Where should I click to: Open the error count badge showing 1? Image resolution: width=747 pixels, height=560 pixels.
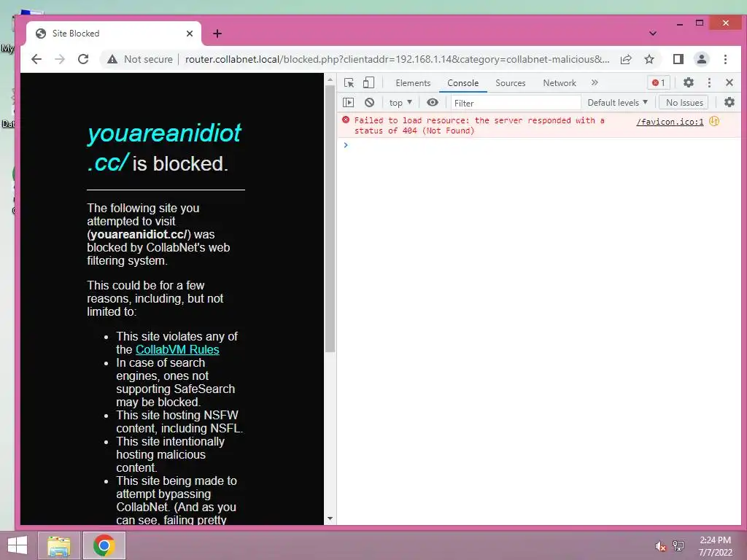(x=659, y=83)
